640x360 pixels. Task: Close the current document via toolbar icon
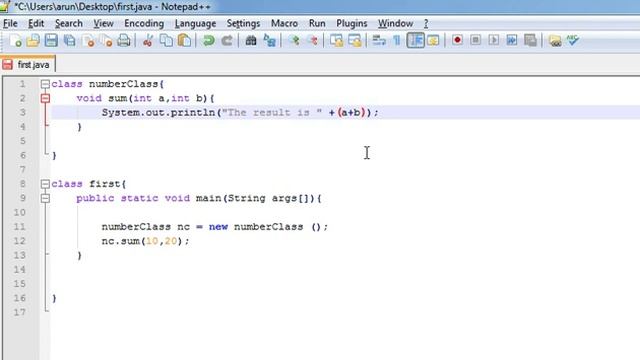pos(88,40)
